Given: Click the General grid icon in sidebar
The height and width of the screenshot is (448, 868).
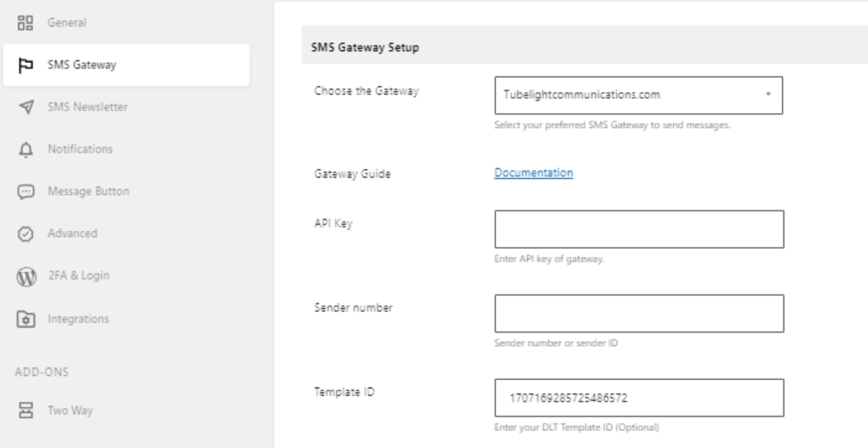Looking at the screenshot, I should (25, 23).
